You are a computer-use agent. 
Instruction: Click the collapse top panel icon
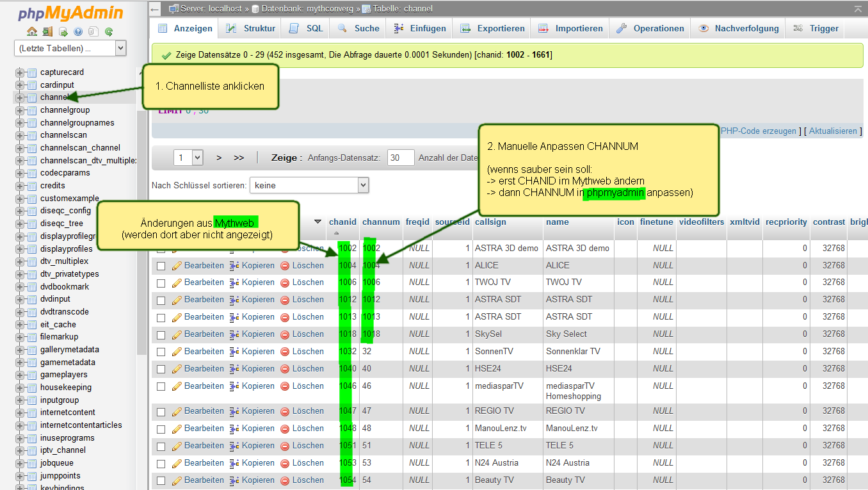tap(857, 9)
